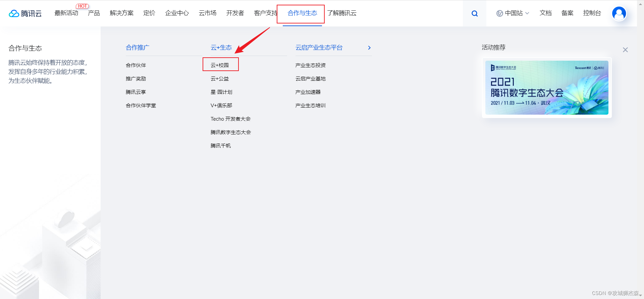Click the 云启产业生态平台 heading
This screenshot has height=299, width=644.
coord(319,48)
